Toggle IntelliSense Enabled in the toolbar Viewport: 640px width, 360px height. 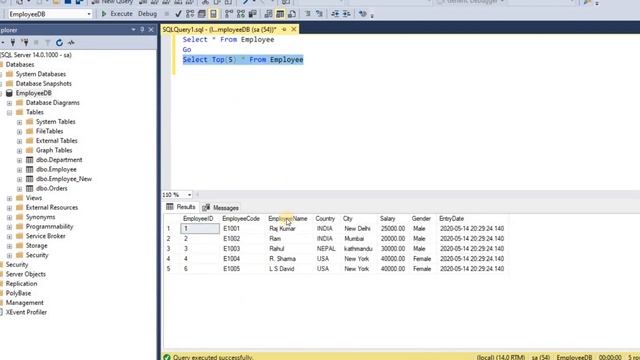213,14
